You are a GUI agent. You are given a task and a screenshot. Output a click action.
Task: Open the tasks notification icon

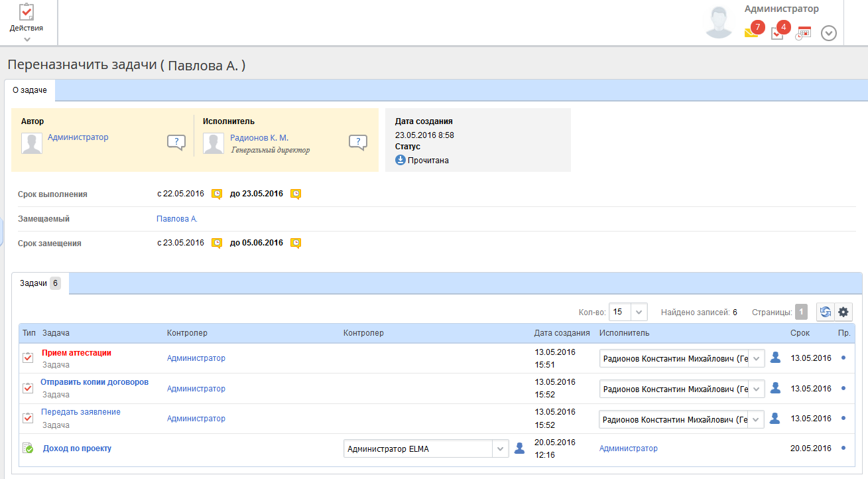777,33
